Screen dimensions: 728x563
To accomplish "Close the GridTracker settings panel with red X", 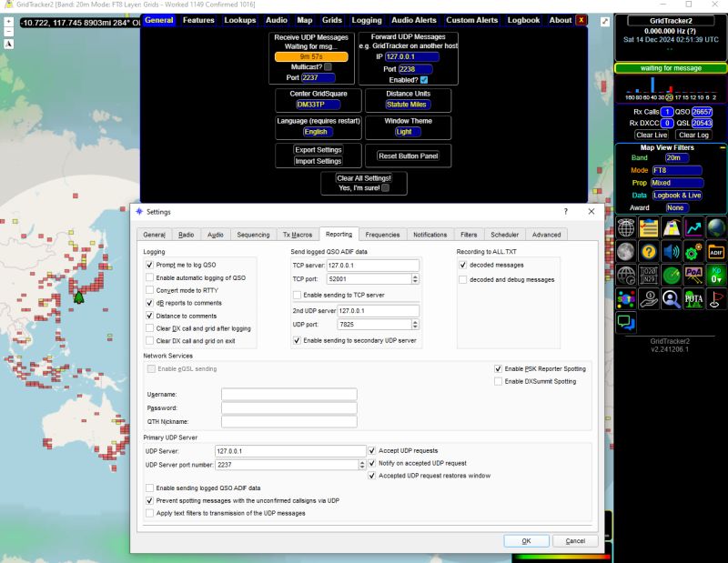I will [581, 20].
